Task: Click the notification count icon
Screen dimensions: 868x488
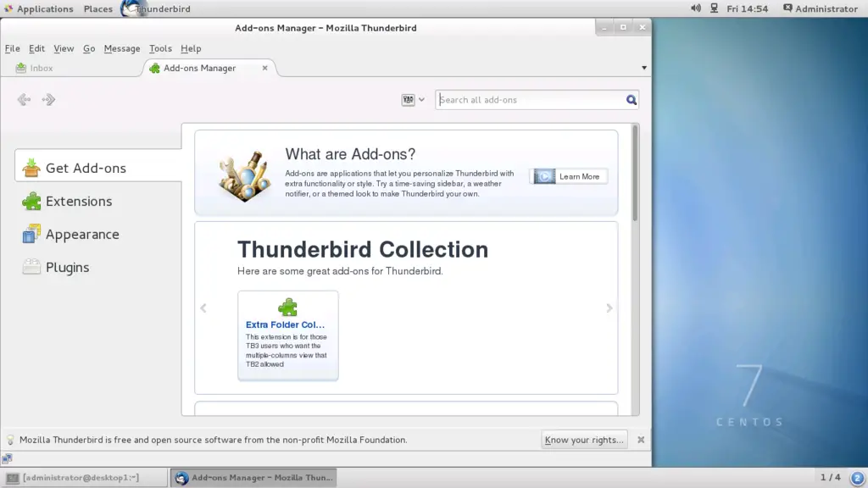Action: (x=857, y=478)
